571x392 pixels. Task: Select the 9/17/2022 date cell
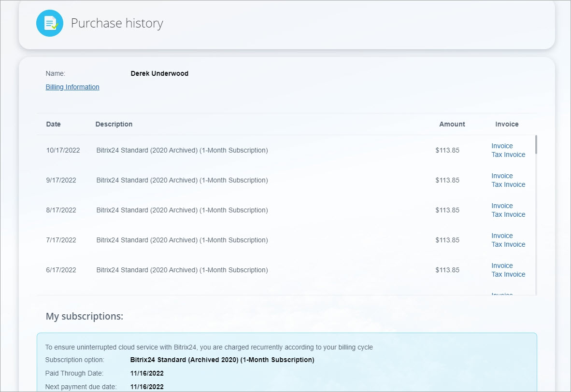pyautogui.click(x=61, y=180)
